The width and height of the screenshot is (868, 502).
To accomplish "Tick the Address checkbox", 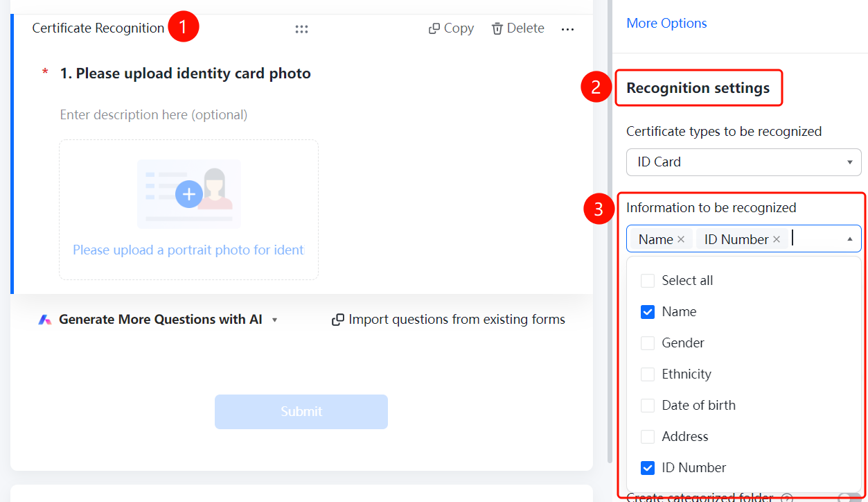I will click(648, 437).
